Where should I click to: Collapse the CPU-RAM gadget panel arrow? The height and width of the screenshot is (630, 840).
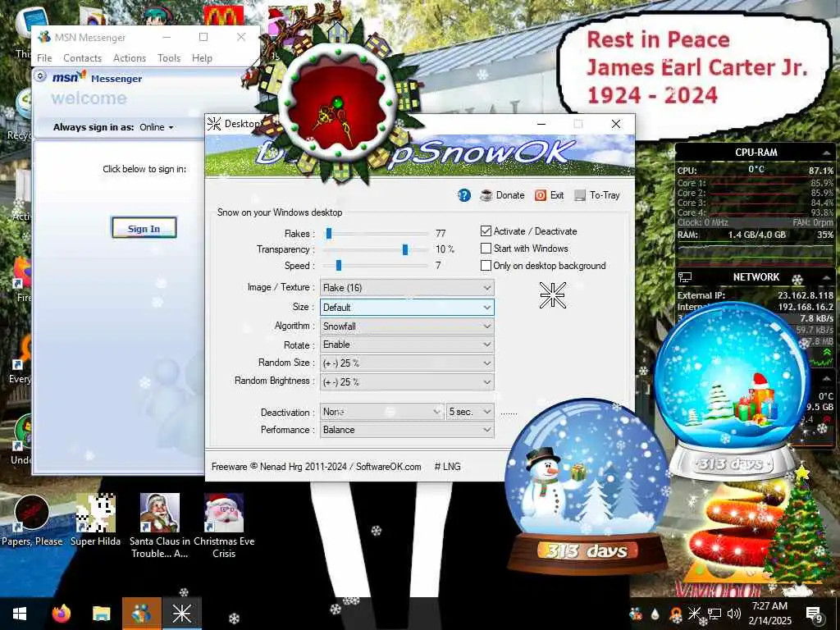[827, 153]
